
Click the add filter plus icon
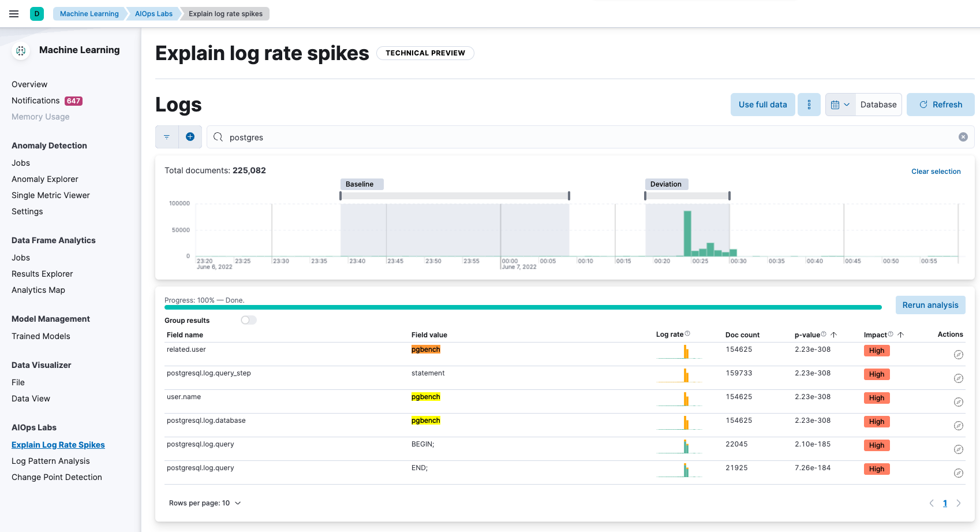(x=190, y=137)
